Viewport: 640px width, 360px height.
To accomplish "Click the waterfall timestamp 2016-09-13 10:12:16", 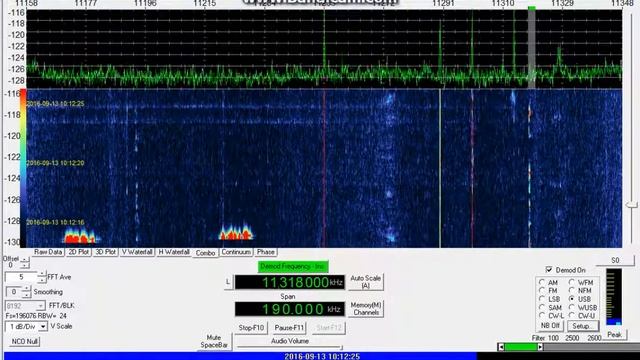I will click(55, 222).
